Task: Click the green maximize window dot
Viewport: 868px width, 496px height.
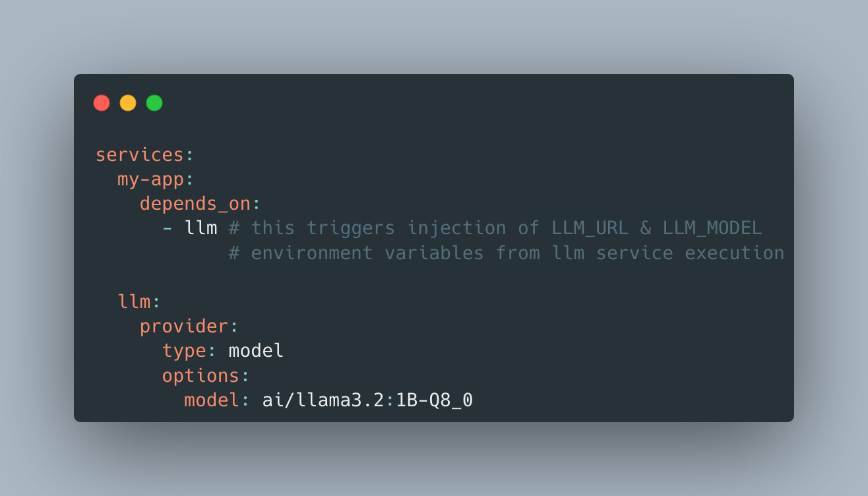Action: click(x=154, y=103)
